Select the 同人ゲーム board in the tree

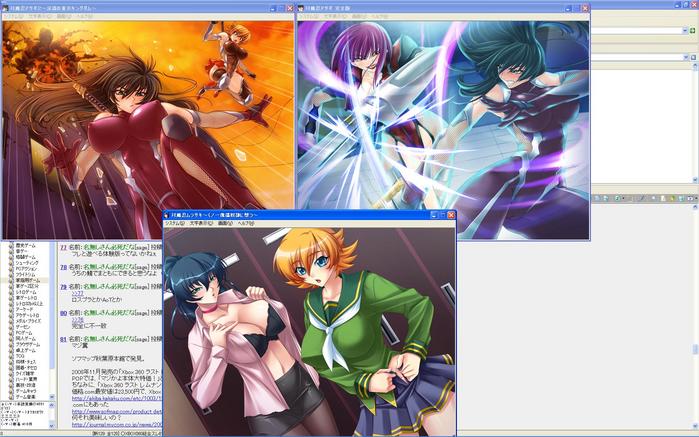click(25, 338)
